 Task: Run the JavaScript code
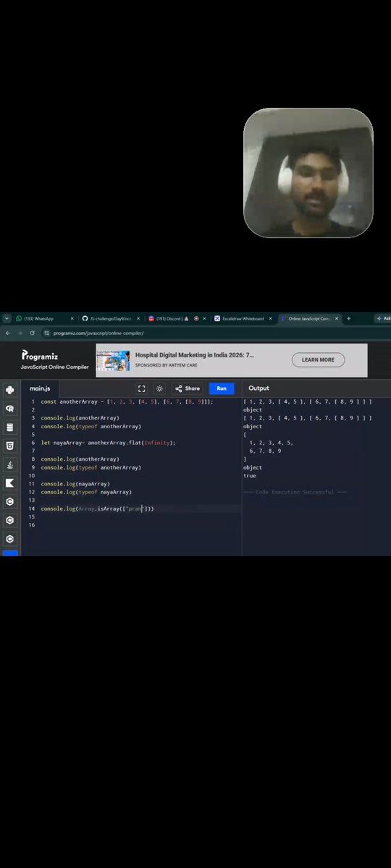222,388
